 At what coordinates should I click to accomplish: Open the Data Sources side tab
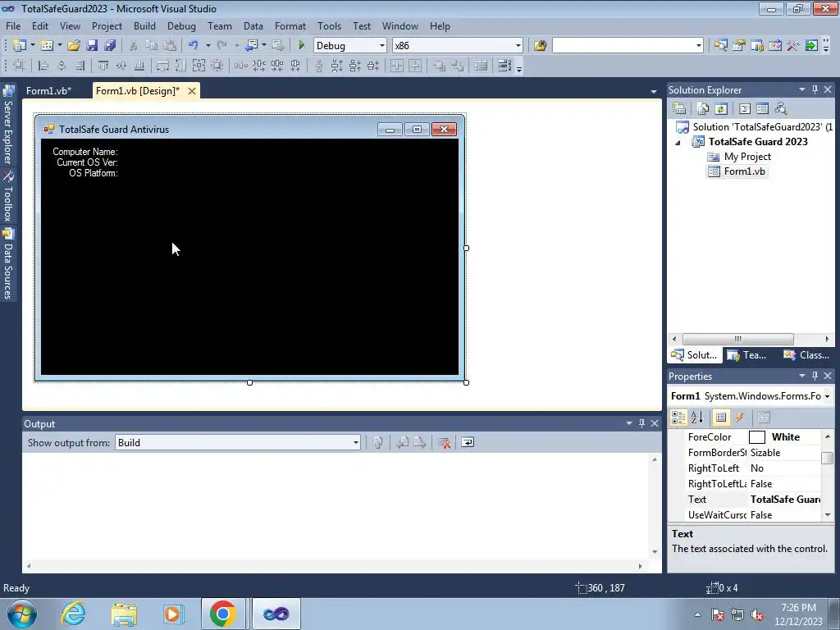pos(8,263)
